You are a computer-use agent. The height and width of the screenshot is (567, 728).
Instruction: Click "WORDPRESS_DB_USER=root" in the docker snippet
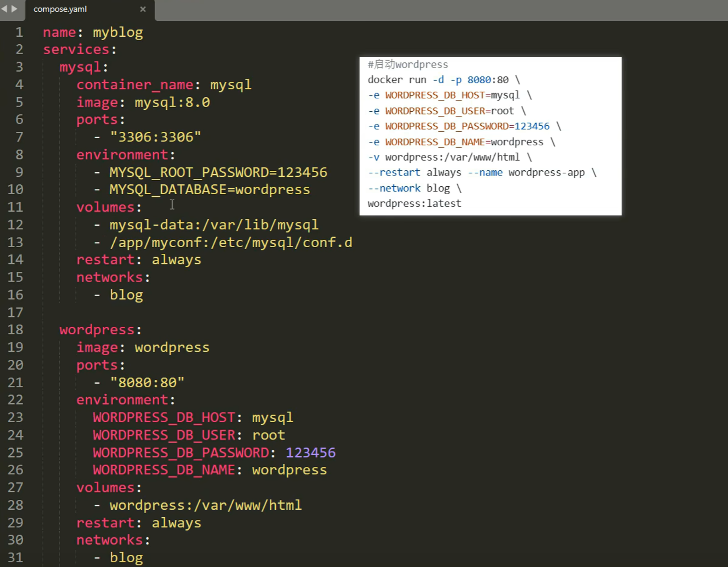click(449, 111)
